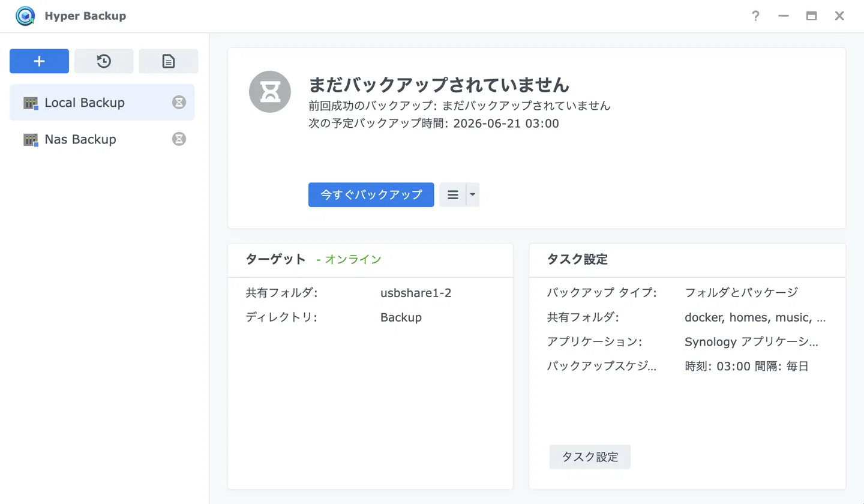This screenshot has height=504, width=864.
Task: Click the large grey hourglass status icon
Action: click(x=270, y=92)
